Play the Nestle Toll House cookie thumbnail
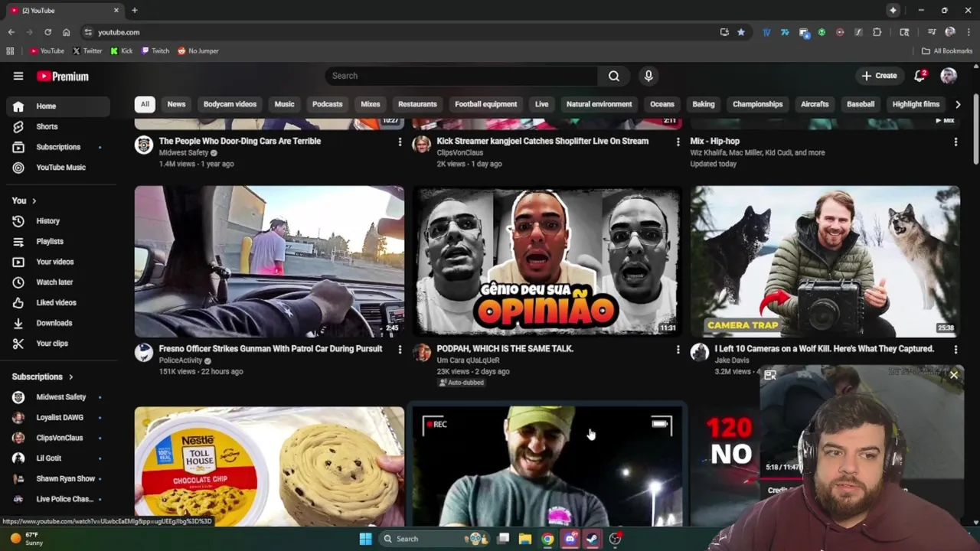This screenshot has height=551, width=980. [269, 466]
